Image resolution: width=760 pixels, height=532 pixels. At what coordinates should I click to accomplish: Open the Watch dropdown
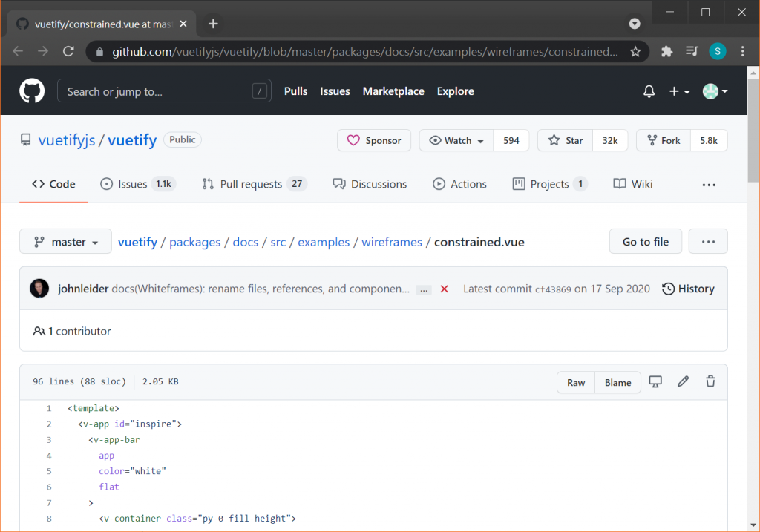pos(456,140)
